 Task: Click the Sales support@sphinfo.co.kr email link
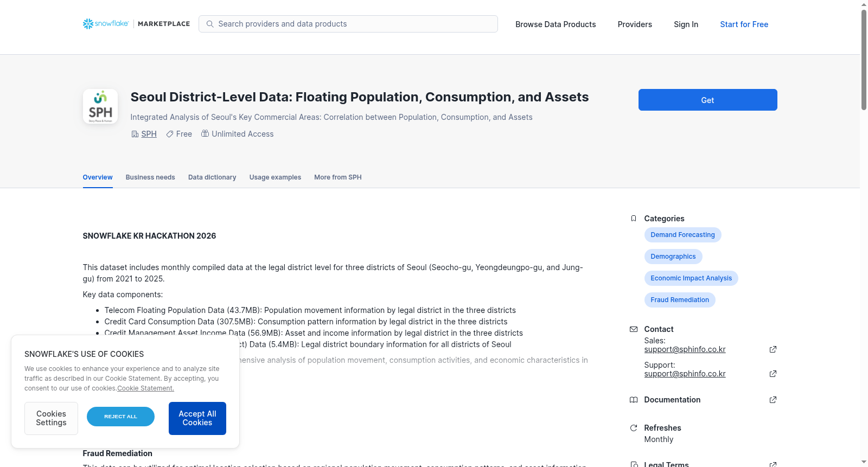pyautogui.click(x=685, y=349)
